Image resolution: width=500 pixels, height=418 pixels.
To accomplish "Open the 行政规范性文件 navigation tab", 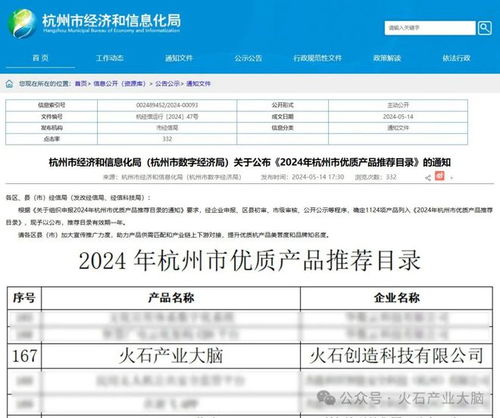I will click(x=317, y=58).
